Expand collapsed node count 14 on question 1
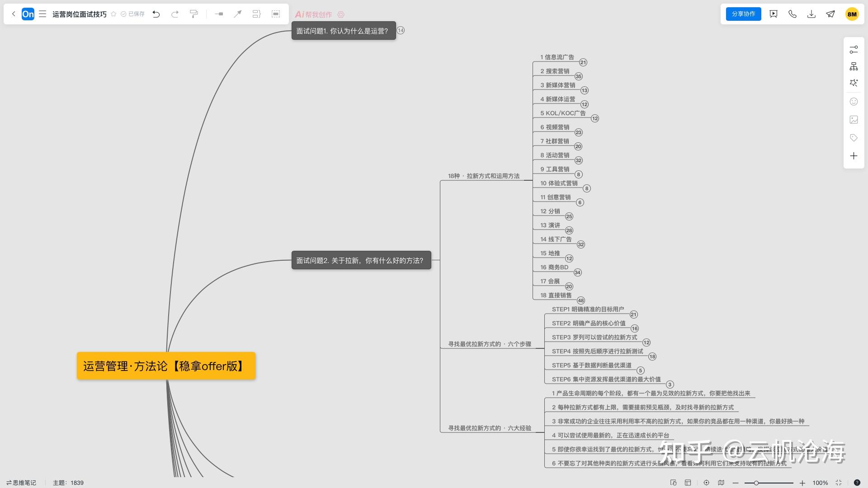868x488 pixels. 401,30
